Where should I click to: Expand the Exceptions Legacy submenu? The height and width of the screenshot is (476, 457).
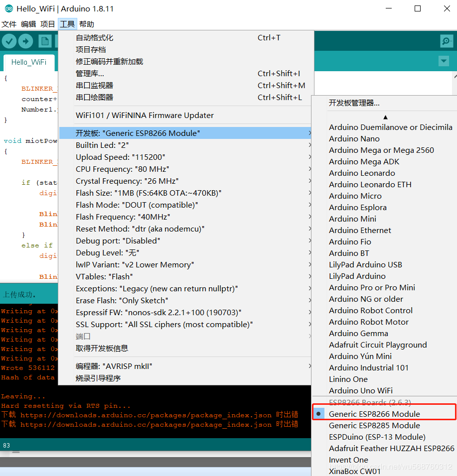click(x=185, y=288)
